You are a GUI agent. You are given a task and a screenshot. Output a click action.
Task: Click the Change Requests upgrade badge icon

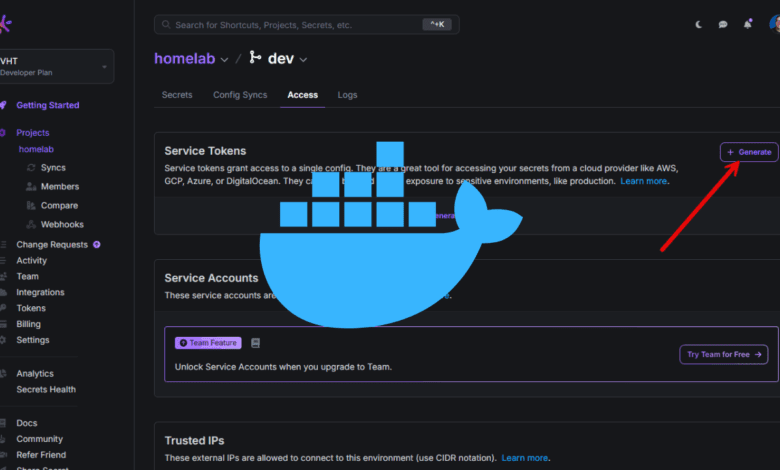[97, 245]
